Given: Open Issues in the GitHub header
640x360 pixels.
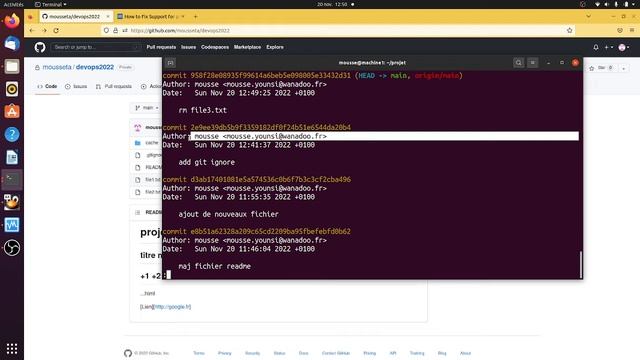Looking at the screenshot, I should tap(189, 47).
